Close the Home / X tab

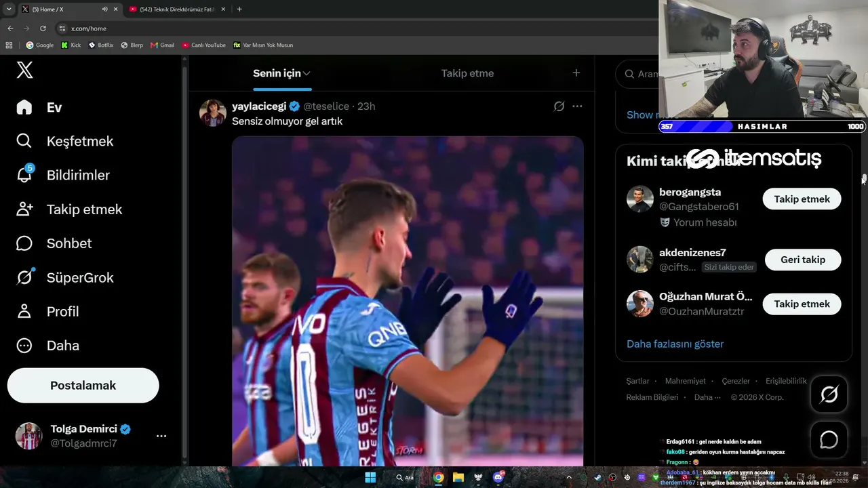point(115,9)
